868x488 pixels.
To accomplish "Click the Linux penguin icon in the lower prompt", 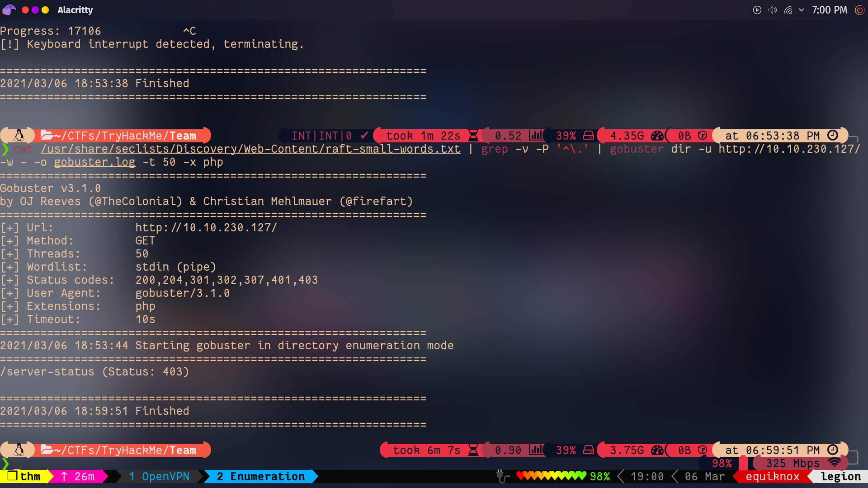I will tap(19, 450).
